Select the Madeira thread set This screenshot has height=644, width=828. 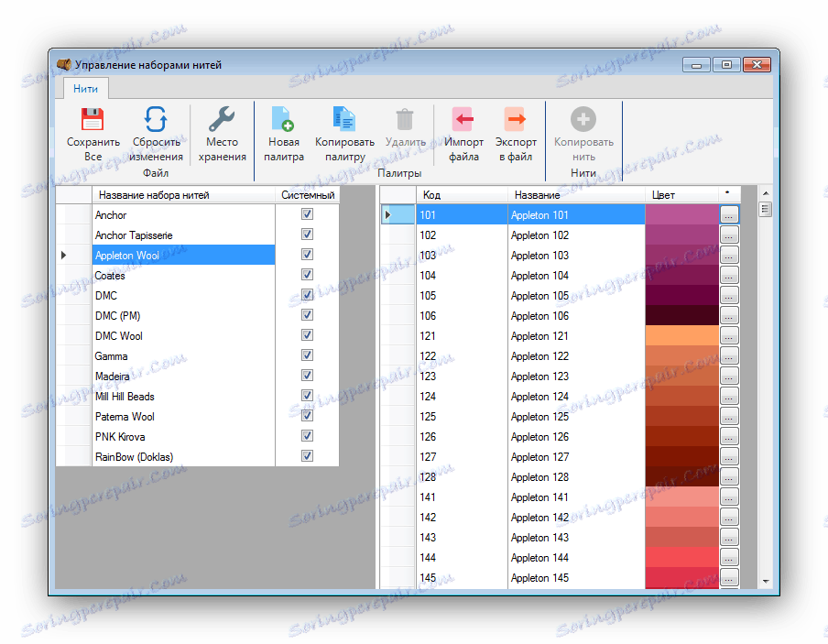(x=183, y=377)
